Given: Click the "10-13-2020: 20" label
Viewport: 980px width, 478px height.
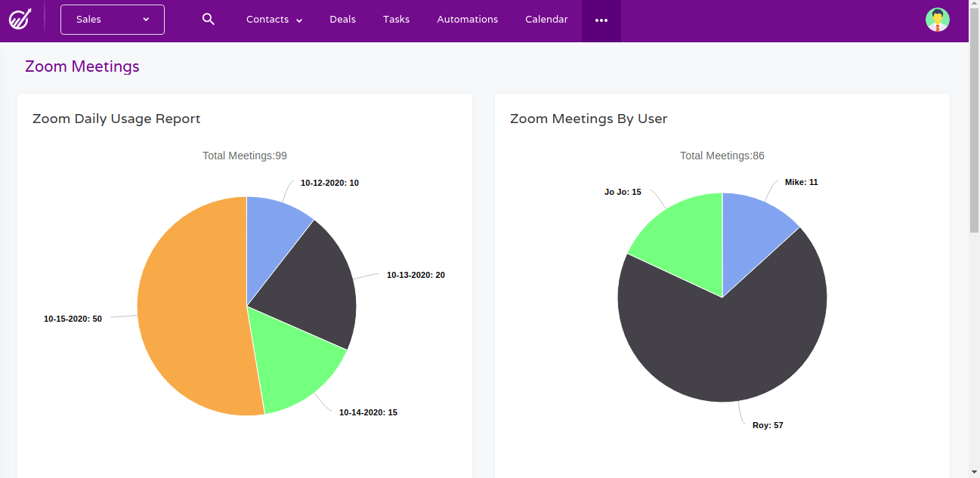Looking at the screenshot, I should tap(416, 275).
